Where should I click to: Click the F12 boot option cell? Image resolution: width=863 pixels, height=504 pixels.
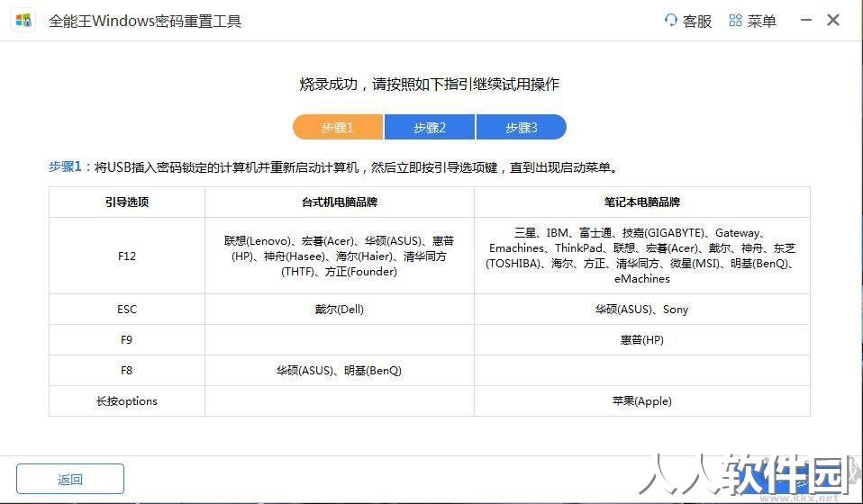pos(127,256)
